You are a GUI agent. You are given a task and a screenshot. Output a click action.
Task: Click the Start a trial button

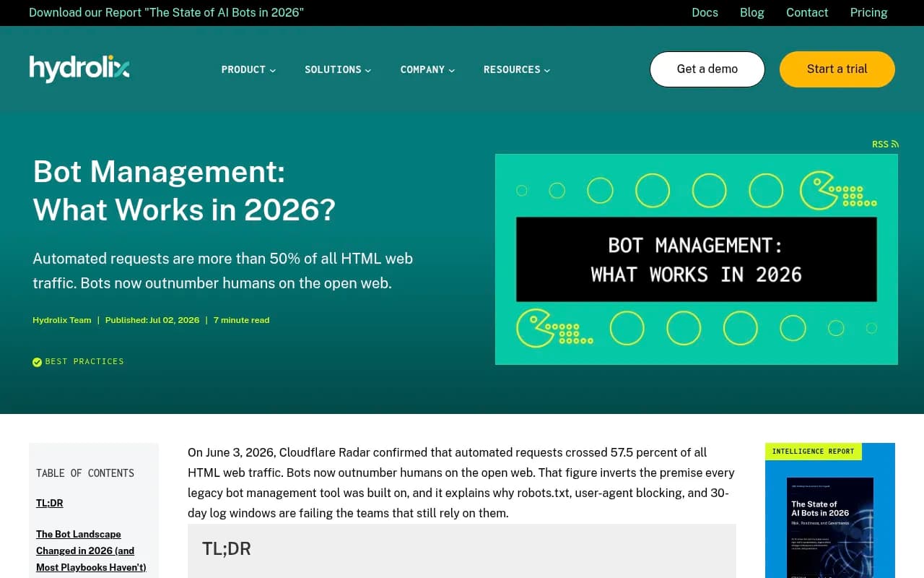837,69
